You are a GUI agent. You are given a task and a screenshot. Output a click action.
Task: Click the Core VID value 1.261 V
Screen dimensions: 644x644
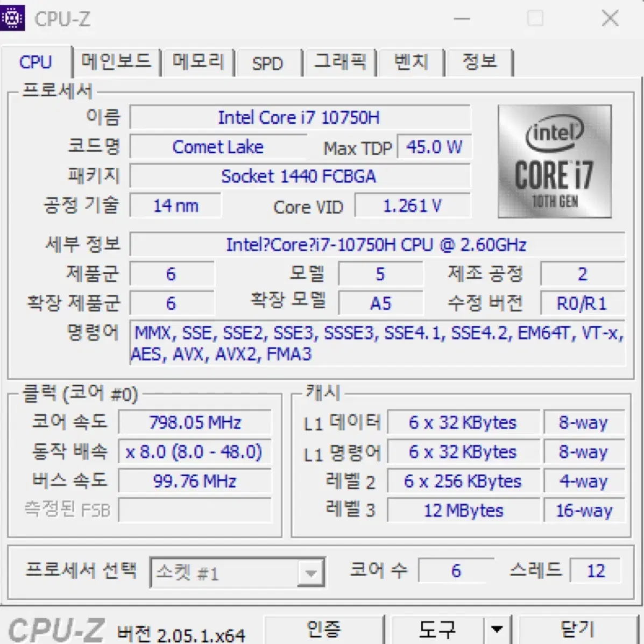412,206
